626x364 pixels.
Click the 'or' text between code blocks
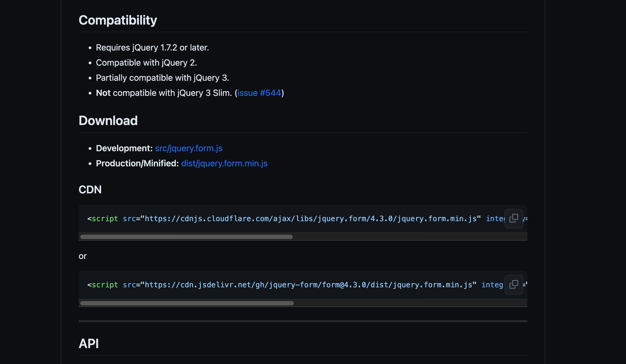coord(83,256)
